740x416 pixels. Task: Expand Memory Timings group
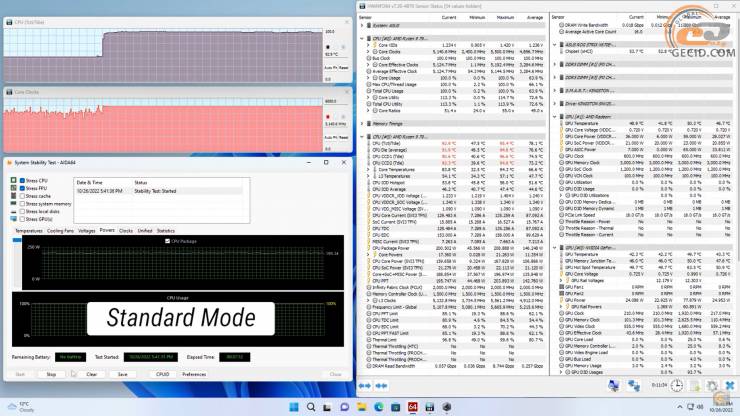(x=362, y=124)
